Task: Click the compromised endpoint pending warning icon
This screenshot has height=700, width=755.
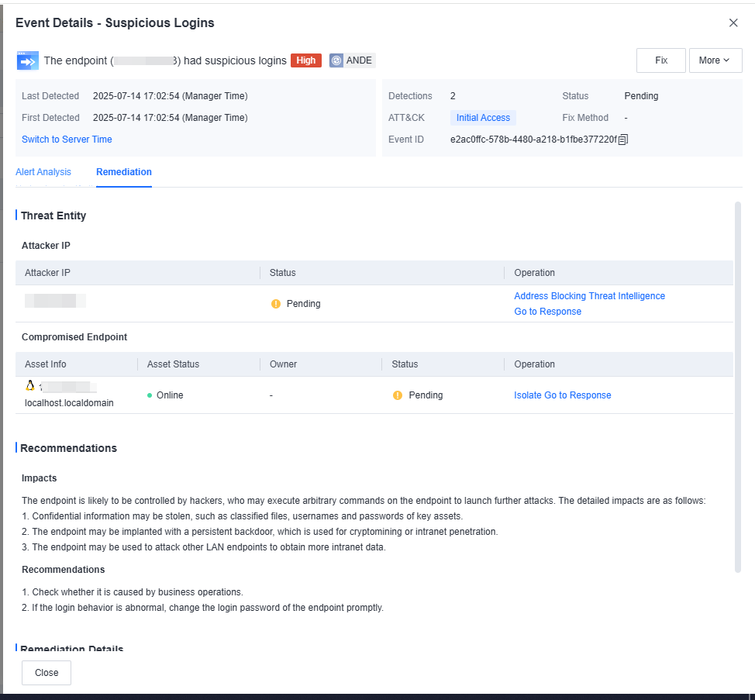Action: coord(397,395)
